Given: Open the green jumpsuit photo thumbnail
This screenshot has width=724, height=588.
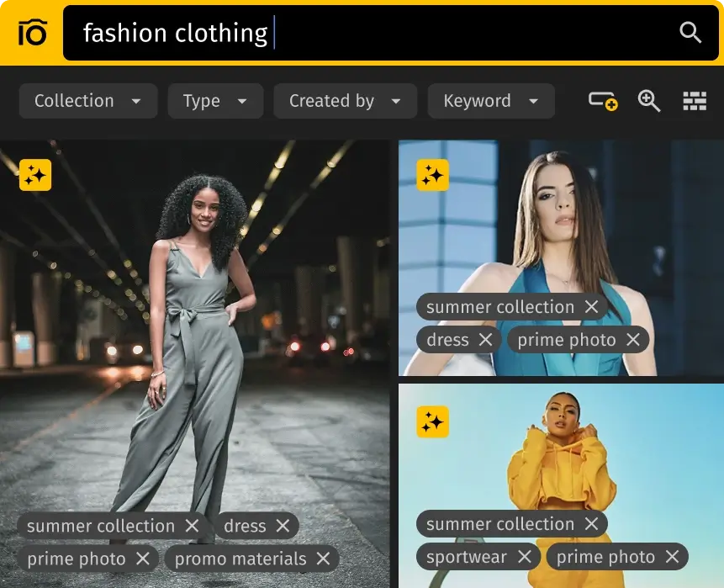Looking at the screenshot, I should (195, 336).
